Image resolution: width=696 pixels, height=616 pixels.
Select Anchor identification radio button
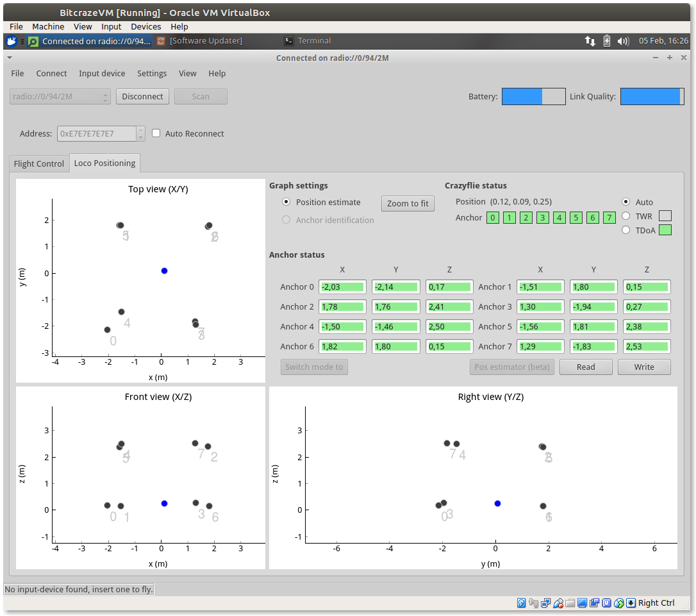click(x=286, y=220)
